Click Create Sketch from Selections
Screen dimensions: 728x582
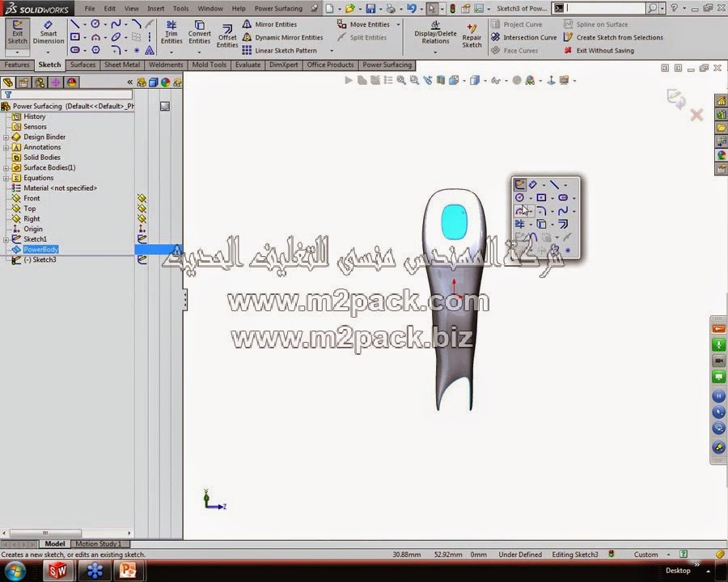coord(613,37)
